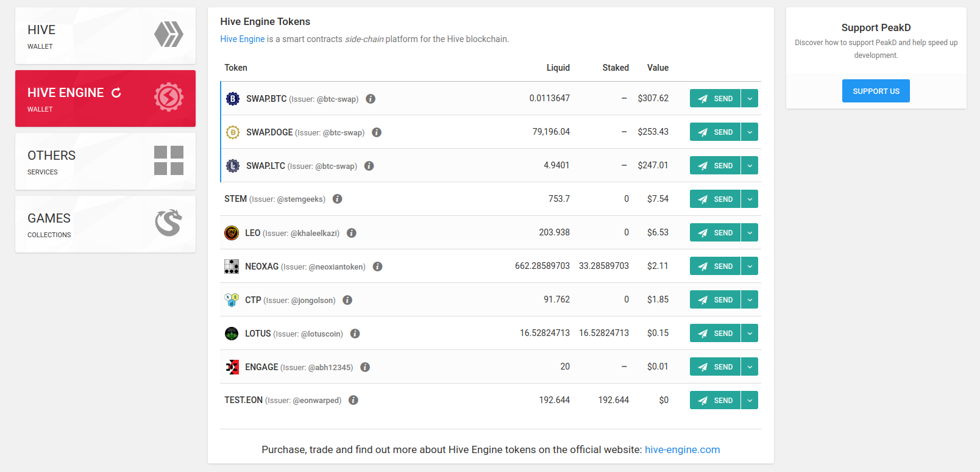Open the OTHERS Services section
The width and height of the screenshot is (980, 472).
point(105,161)
